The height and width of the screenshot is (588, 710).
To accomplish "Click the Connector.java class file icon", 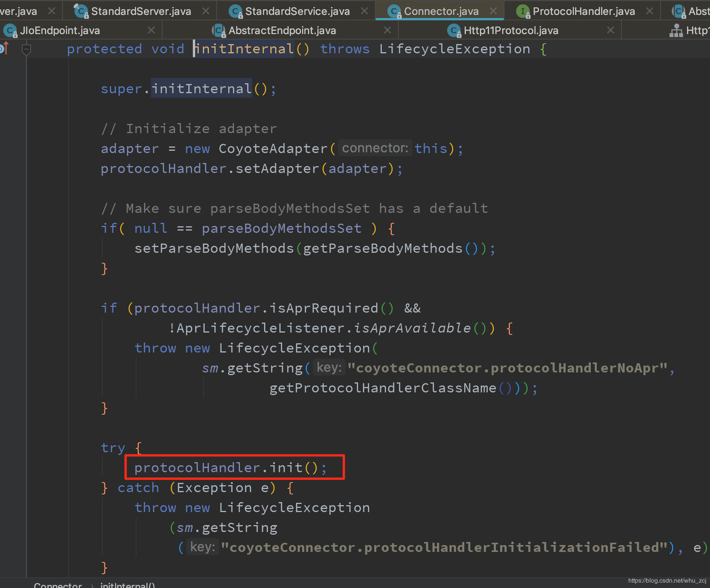I will click(x=394, y=11).
